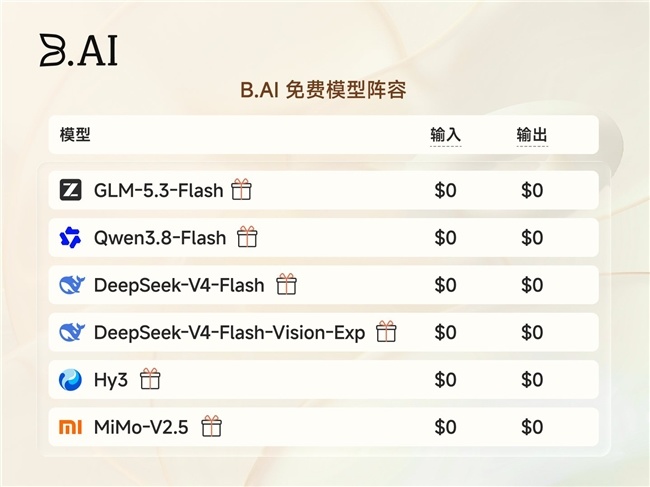Viewport: 650px width, 487px height.
Task: Open the MiMo-V2.5 model name
Action: coord(141,427)
